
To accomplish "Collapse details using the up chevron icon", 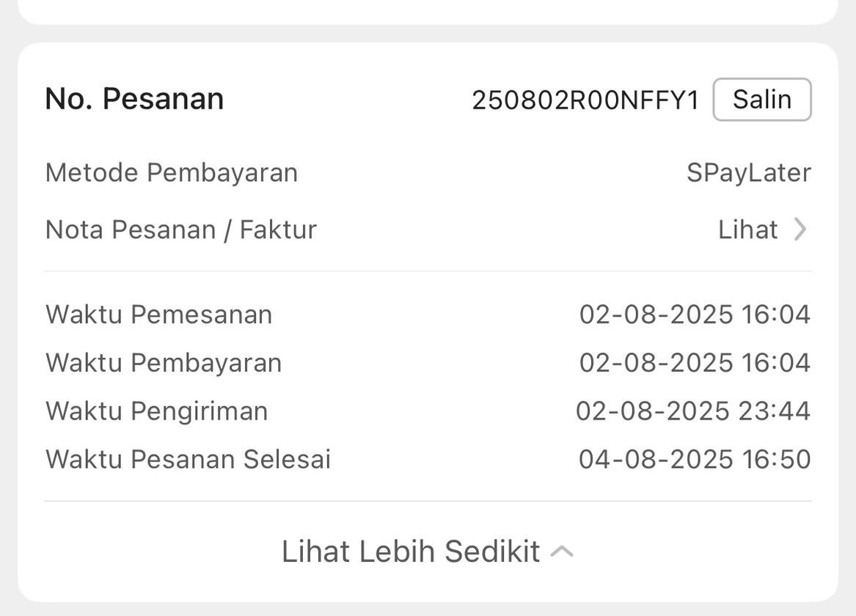I will tap(562, 551).
